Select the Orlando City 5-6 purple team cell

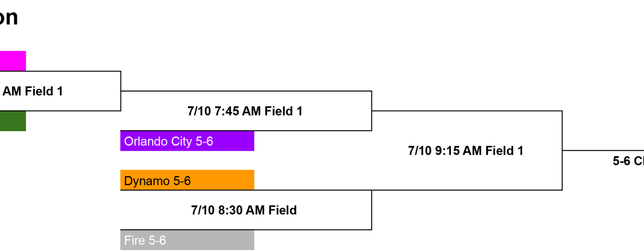point(187,141)
